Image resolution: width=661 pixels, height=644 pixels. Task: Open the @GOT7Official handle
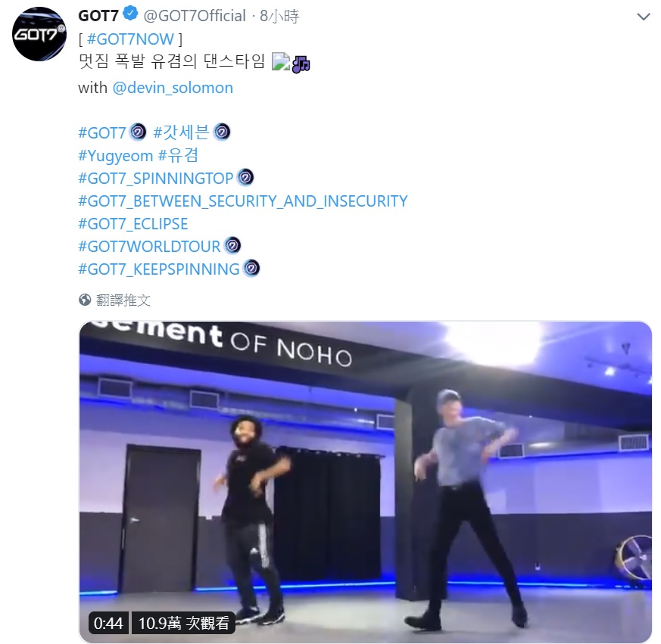click(x=195, y=16)
